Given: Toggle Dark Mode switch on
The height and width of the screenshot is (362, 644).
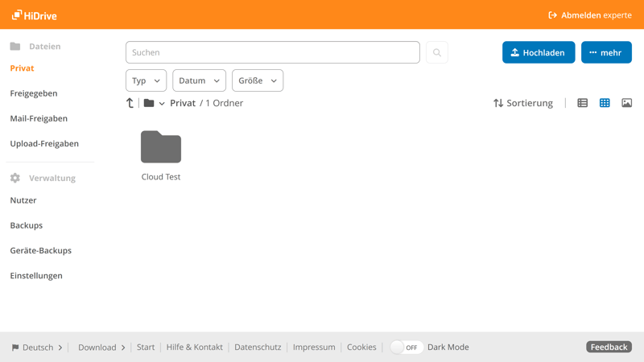Looking at the screenshot, I should 406,348.
